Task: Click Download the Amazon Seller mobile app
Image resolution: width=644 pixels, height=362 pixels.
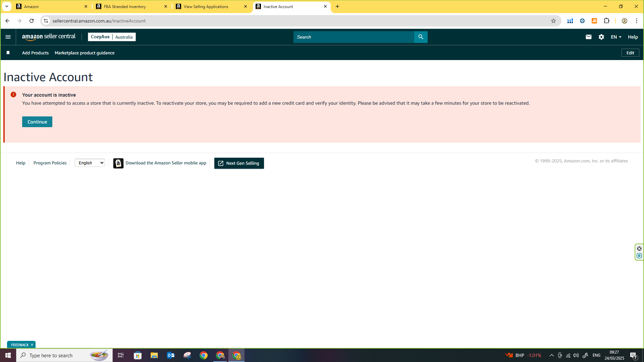Action: [166, 163]
